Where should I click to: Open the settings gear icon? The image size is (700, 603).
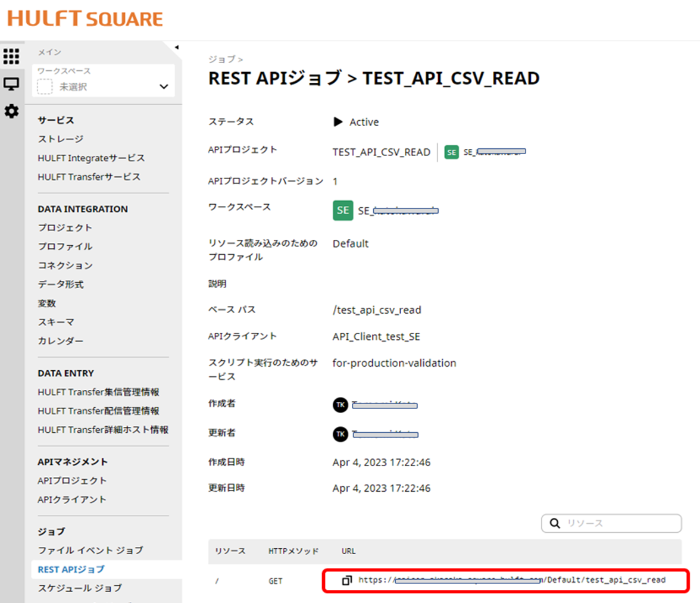[x=11, y=111]
